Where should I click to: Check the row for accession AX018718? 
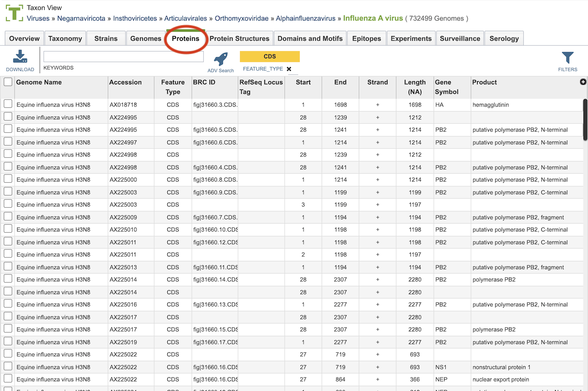pos(8,104)
